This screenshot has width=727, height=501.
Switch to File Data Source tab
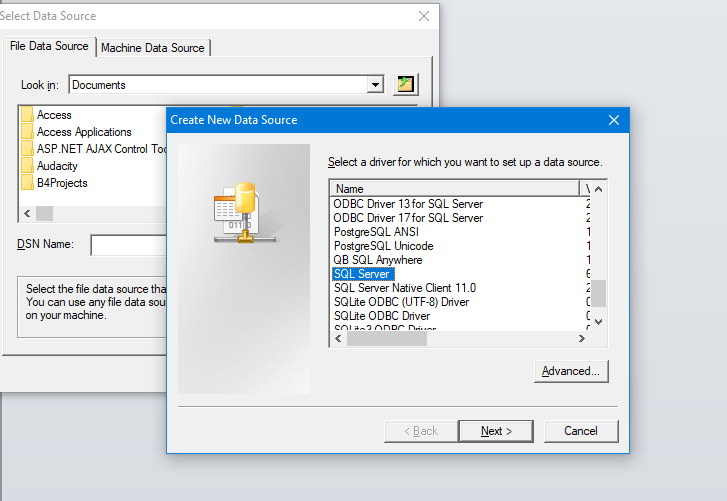[49, 46]
